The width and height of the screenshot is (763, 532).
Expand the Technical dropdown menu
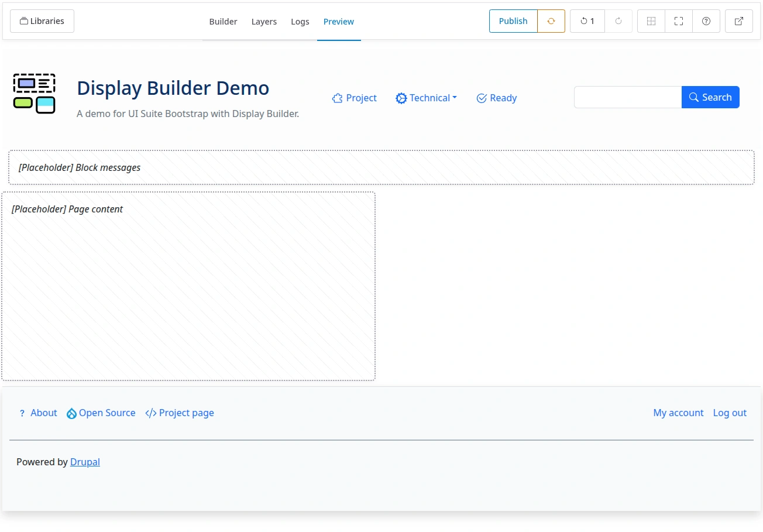coord(426,98)
